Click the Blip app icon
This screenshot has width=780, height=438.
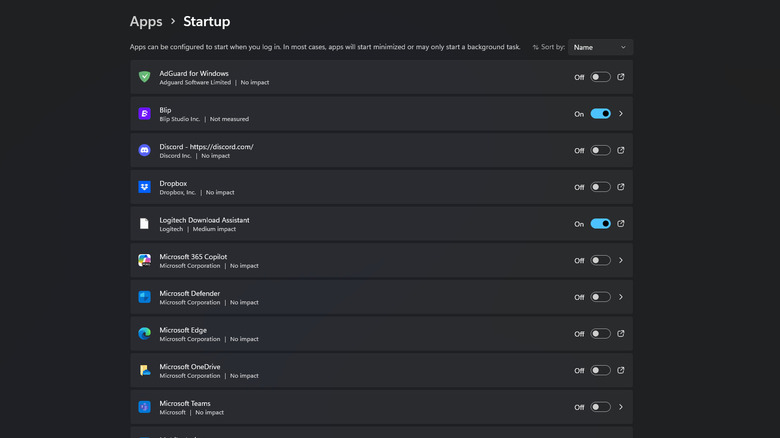click(x=145, y=114)
